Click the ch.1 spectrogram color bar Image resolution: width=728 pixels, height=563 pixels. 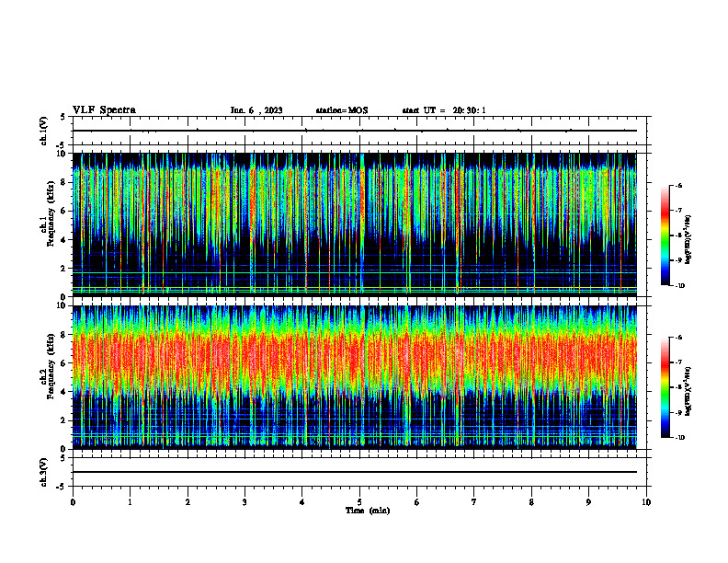click(x=665, y=236)
